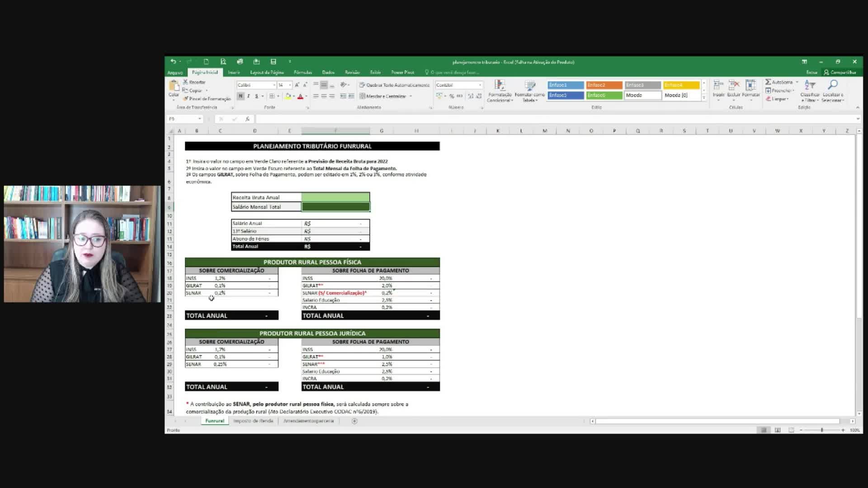Click the AutoSoma sigma icon
The width and height of the screenshot is (868, 488).
click(x=768, y=82)
